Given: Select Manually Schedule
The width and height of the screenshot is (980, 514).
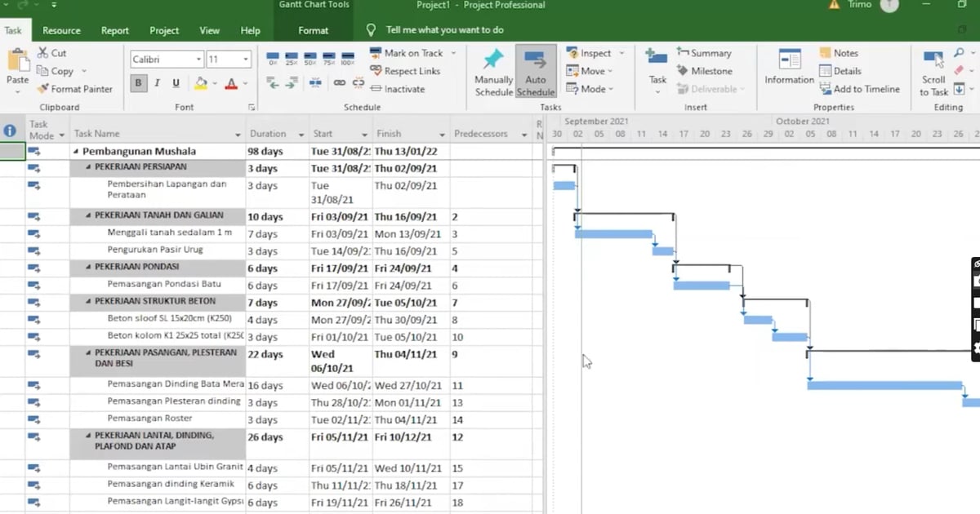Looking at the screenshot, I should (x=492, y=70).
